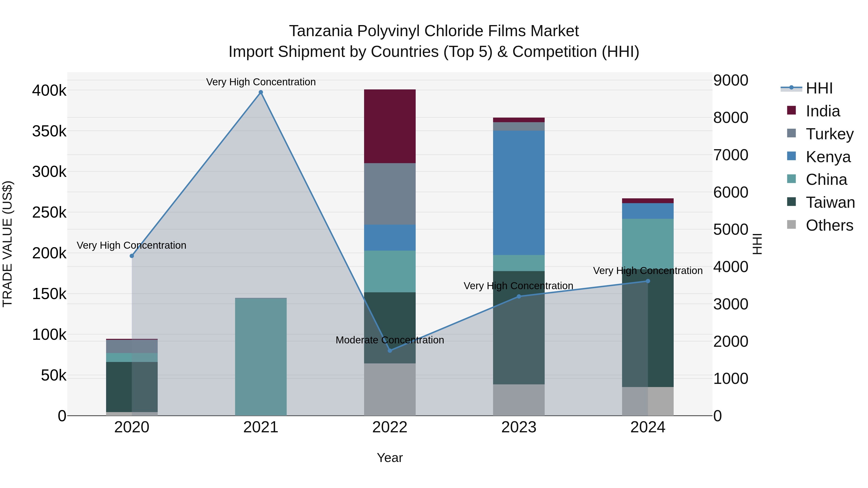Click the 400k y-axis tick label
Image resolution: width=868 pixels, height=488 pixels.
click(x=49, y=91)
